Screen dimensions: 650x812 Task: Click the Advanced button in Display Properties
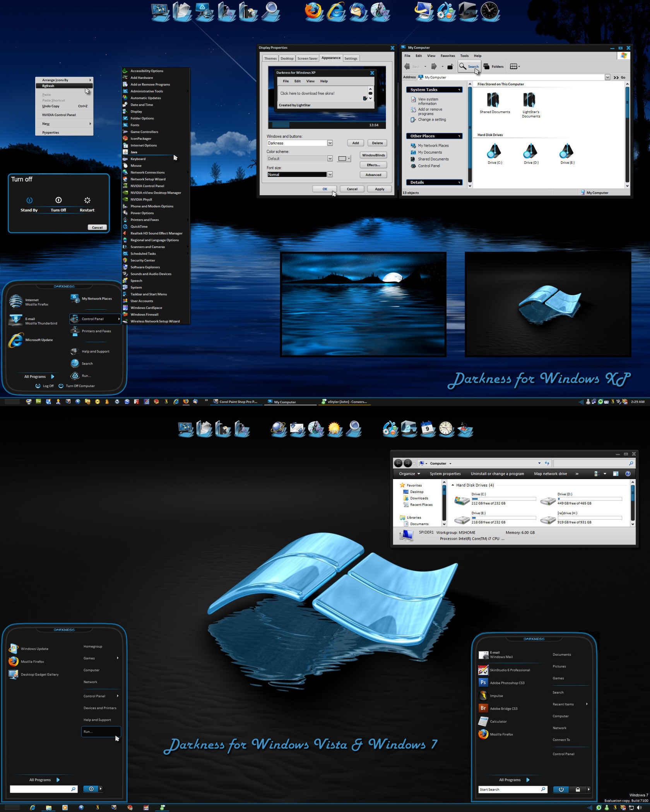[373, 175]
